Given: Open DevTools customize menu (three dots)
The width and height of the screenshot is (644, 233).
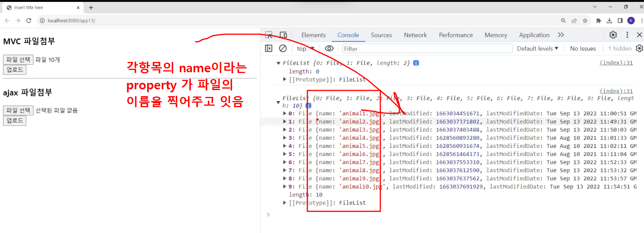Looking at the screenshot, I should pos(627,35).
